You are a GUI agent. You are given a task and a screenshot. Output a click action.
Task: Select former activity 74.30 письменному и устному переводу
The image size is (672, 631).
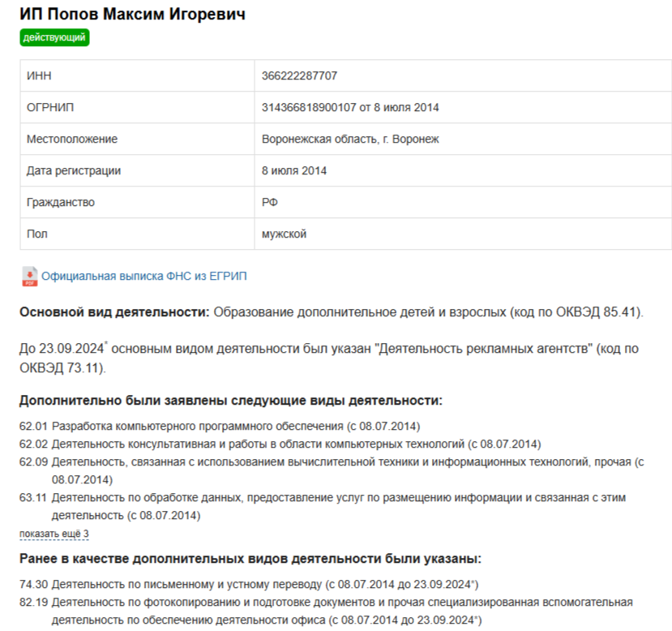pos(249,584)
